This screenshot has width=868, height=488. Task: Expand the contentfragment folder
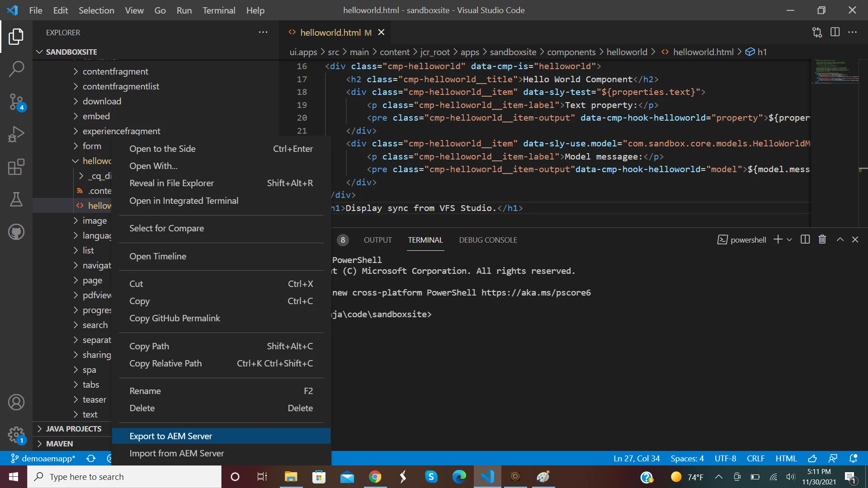(115, 71)
